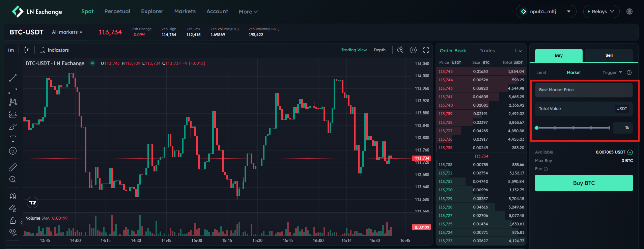Open the Trigger order type dropdown
This screenshot has width=644, height=249.
tap(612, 73)
